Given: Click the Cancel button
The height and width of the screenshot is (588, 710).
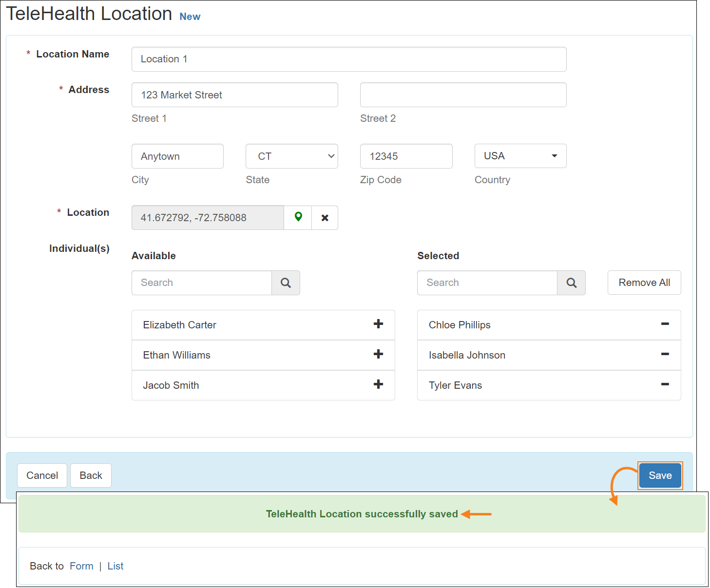Looking at the screenshot, I should (x=42, y=475).
